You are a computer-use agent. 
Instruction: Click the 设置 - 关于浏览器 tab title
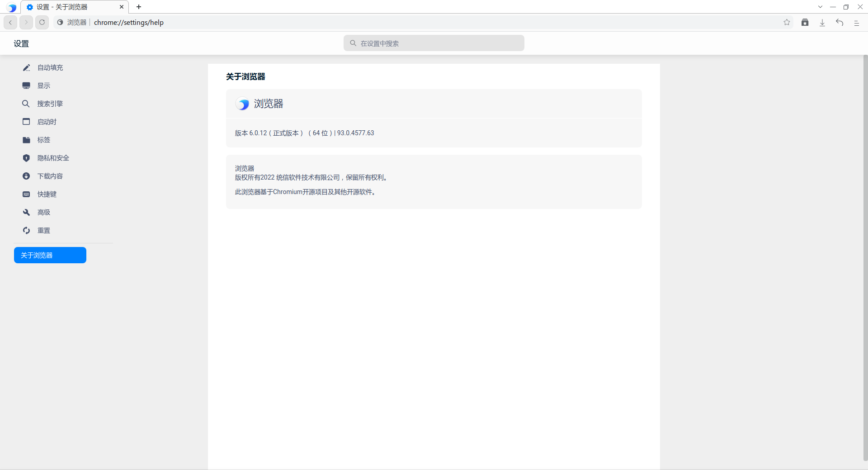point(62,7)
